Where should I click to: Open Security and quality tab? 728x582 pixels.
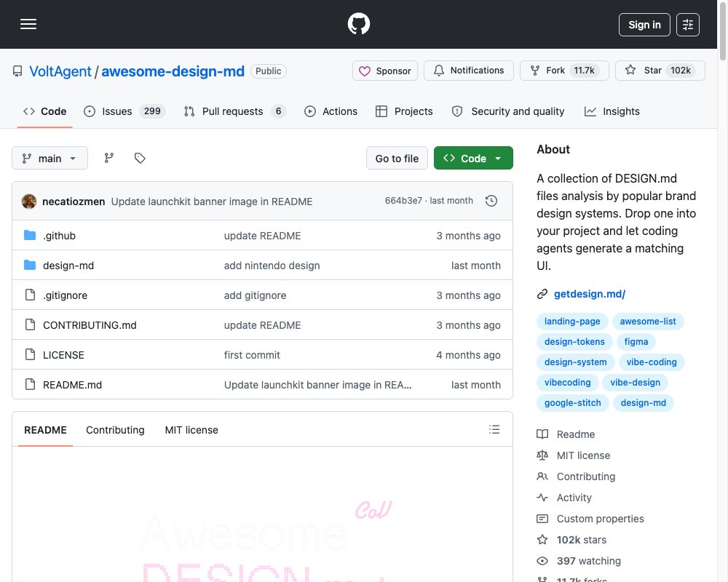point(508,111)
